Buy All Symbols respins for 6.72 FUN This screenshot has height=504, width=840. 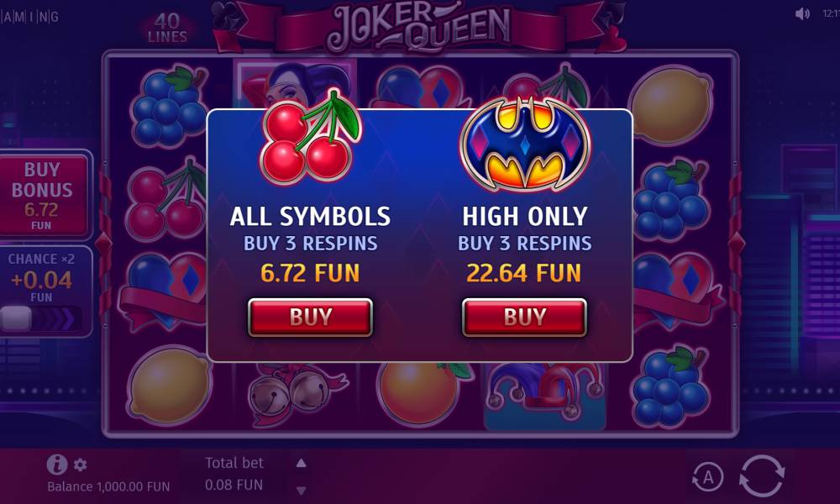(310, 317)
